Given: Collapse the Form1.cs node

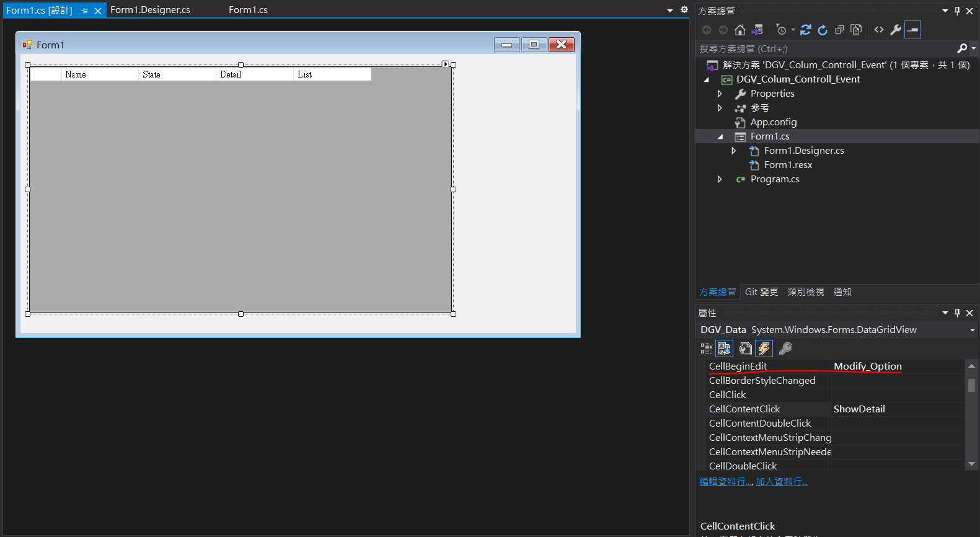Looking at the screenshot, I should [720, 136].
